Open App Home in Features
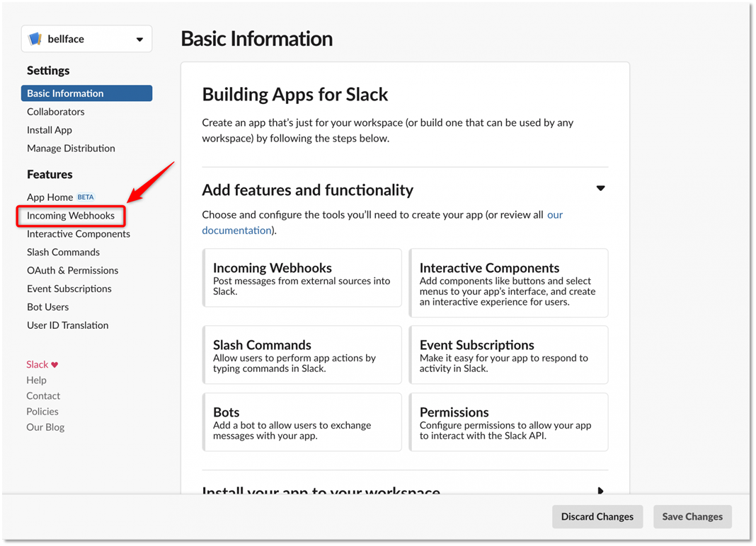This screenshot has height=546, width=756. point(50,197)
